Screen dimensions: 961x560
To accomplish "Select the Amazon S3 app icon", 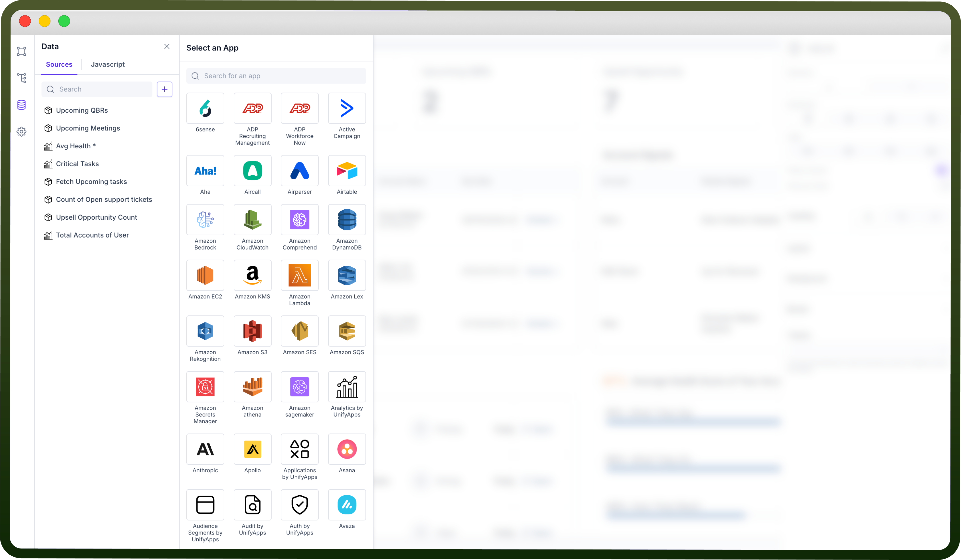I will [x=252, y=331].
